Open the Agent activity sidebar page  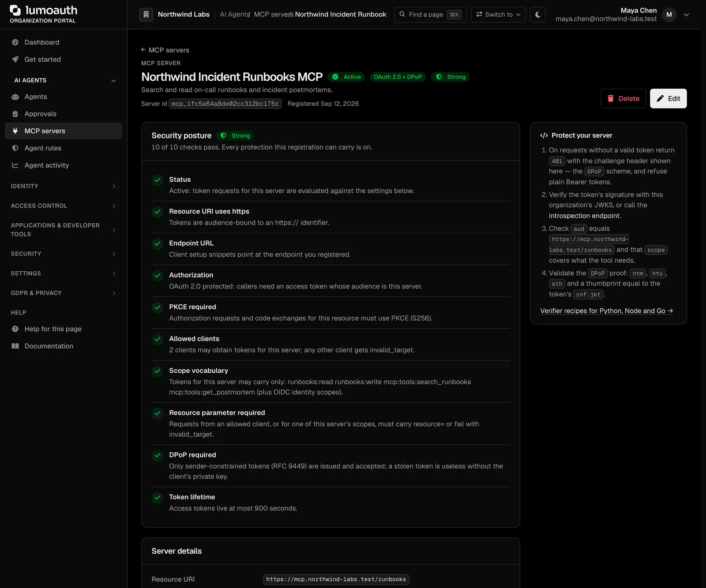coord(64,165)
